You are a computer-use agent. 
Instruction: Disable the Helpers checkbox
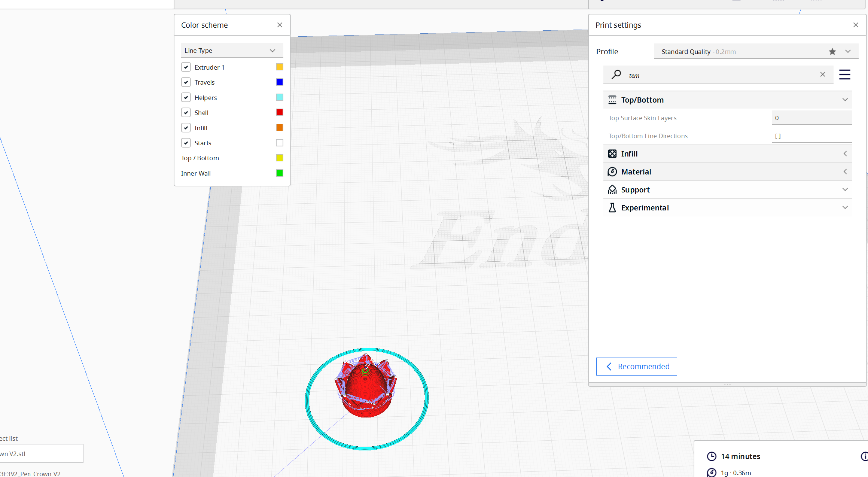pyautogui.click(x=186, y=97)
